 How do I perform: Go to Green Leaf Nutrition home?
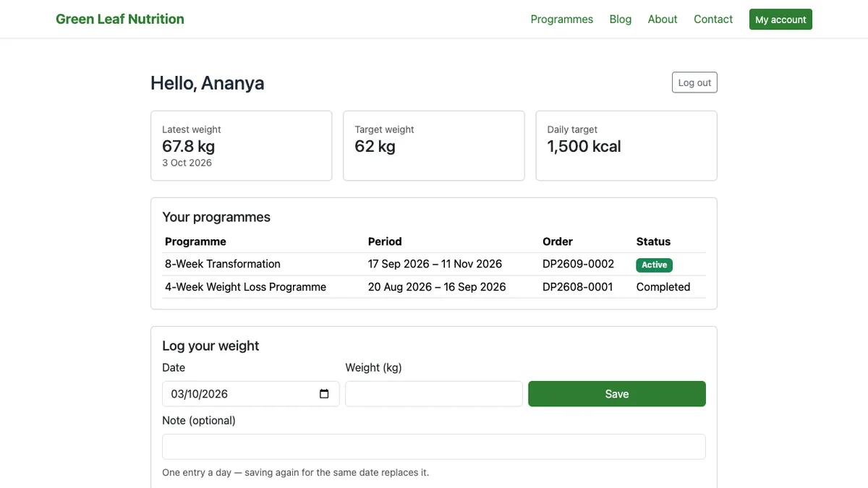point(120,19)
